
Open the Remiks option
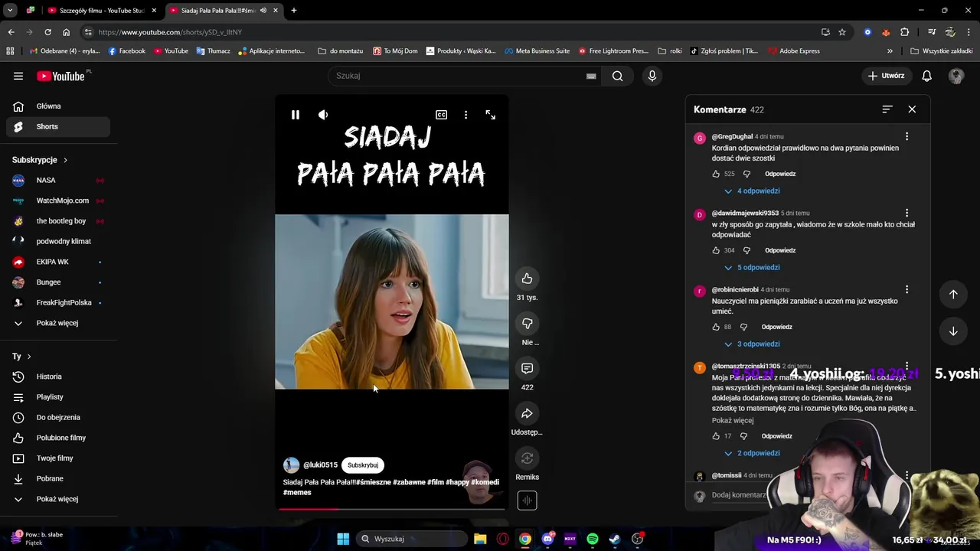(527, 458)
